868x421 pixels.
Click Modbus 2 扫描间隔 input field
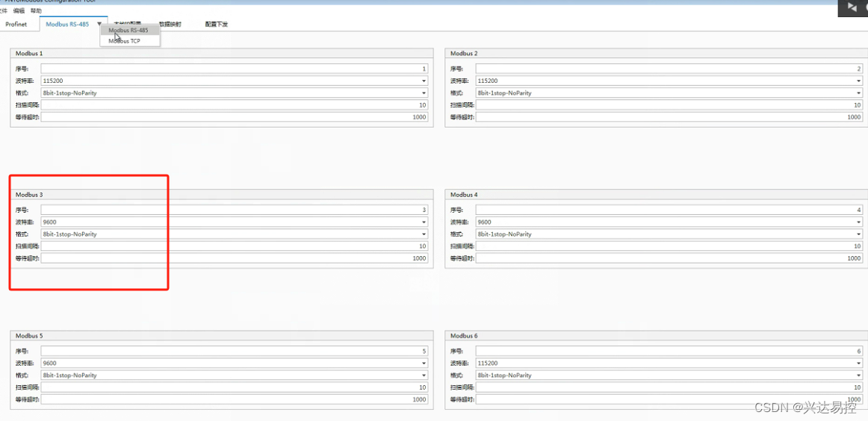click(x=669, y=105)
